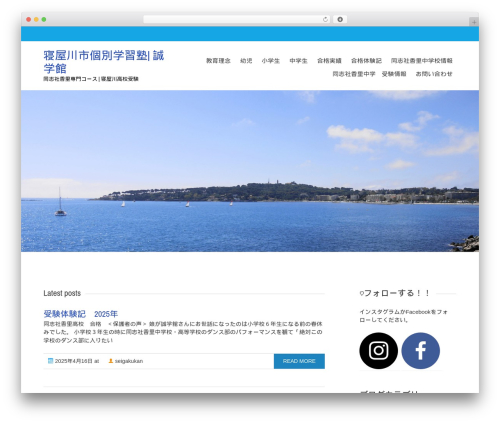The height and width of the screenshot is (423, 500).
Task: Click the tagline 同志社香里専門コース | 寝屋川高校受験
Action: click(91, 79)
